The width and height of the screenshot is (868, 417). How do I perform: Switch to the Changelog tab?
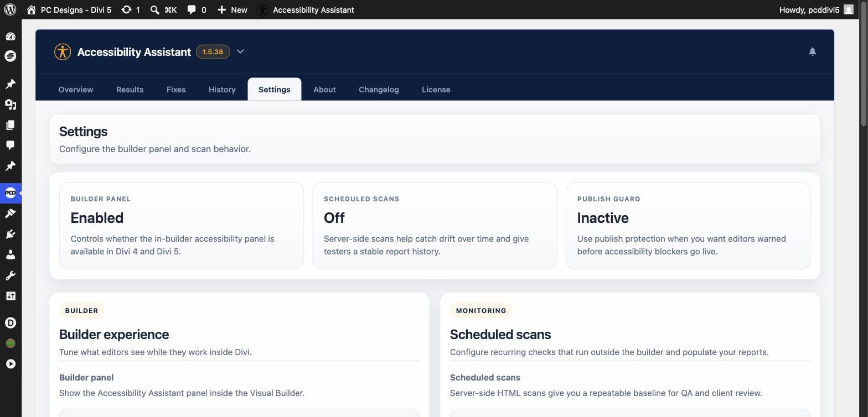tap(379, 90)
